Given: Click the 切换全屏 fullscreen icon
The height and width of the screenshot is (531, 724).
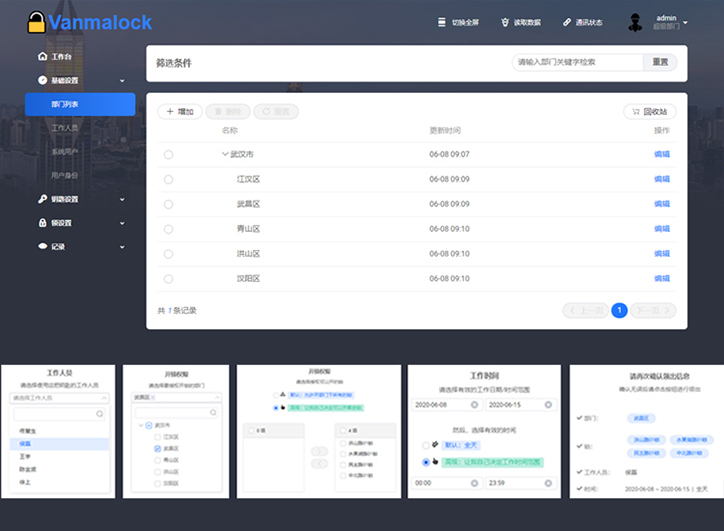Looking at the screenshot, I should click(x=442, y=22).
